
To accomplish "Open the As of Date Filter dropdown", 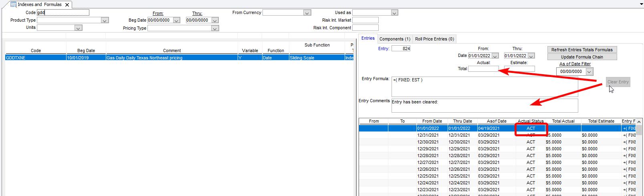I will click(589, 72).
